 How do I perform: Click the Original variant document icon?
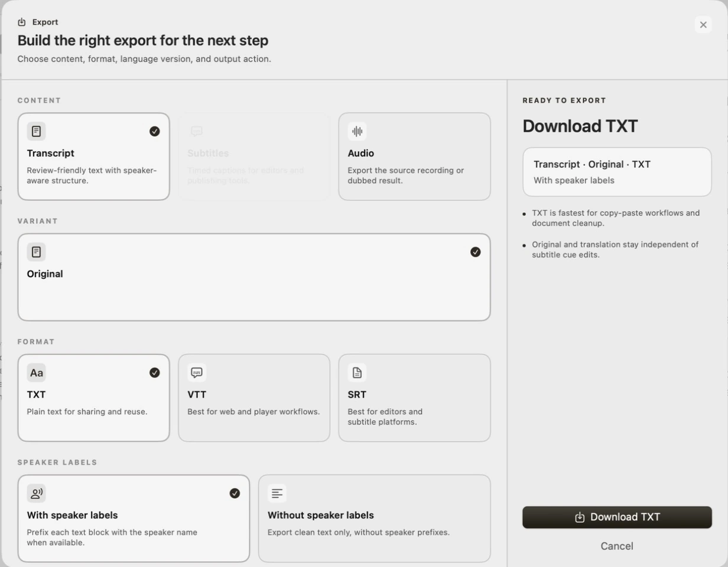36,252
